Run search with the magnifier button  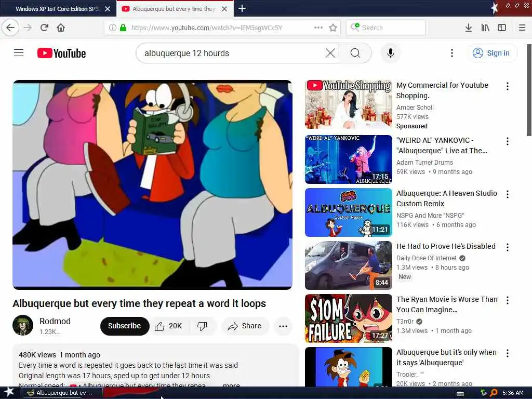[x=355, y=53]
